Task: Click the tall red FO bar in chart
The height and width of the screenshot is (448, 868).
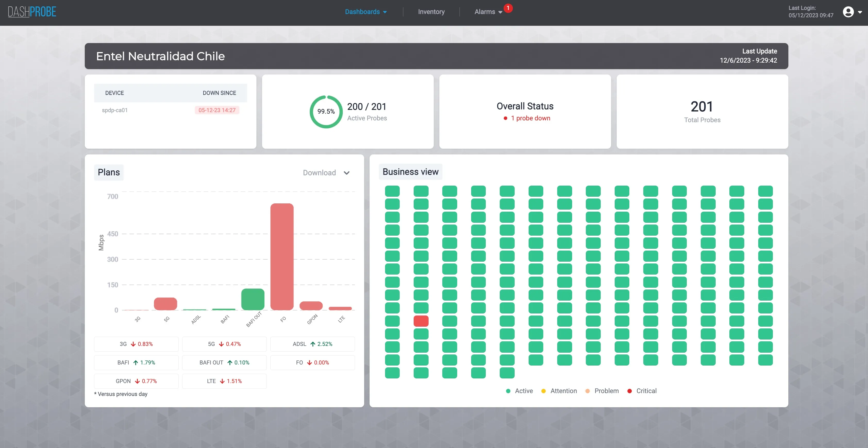Action: (282, 256)
